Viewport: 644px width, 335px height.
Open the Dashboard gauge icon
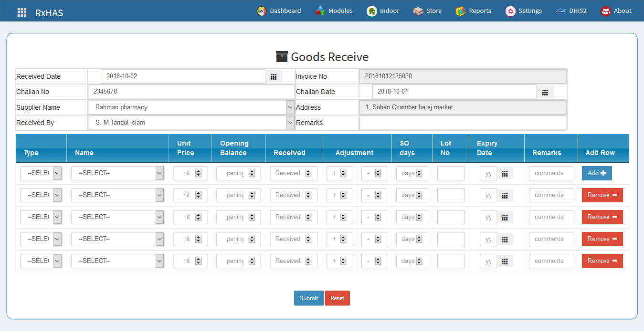[261, 11]
